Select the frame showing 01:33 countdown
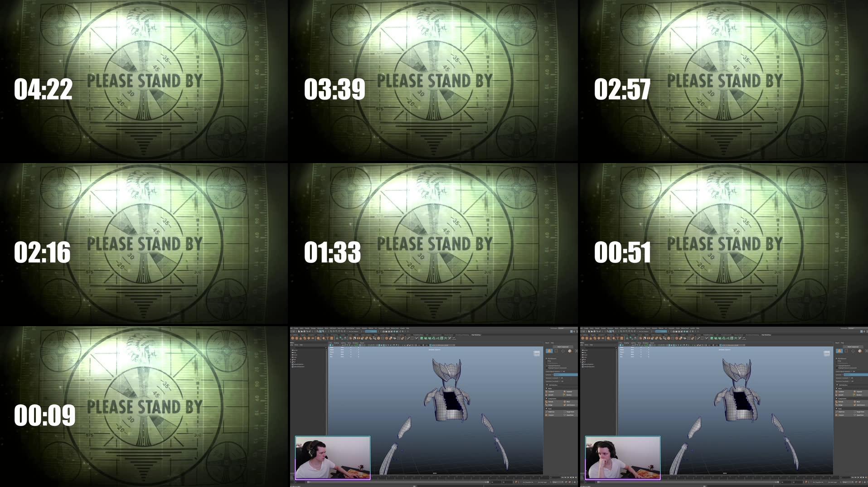 pos(434,243)
